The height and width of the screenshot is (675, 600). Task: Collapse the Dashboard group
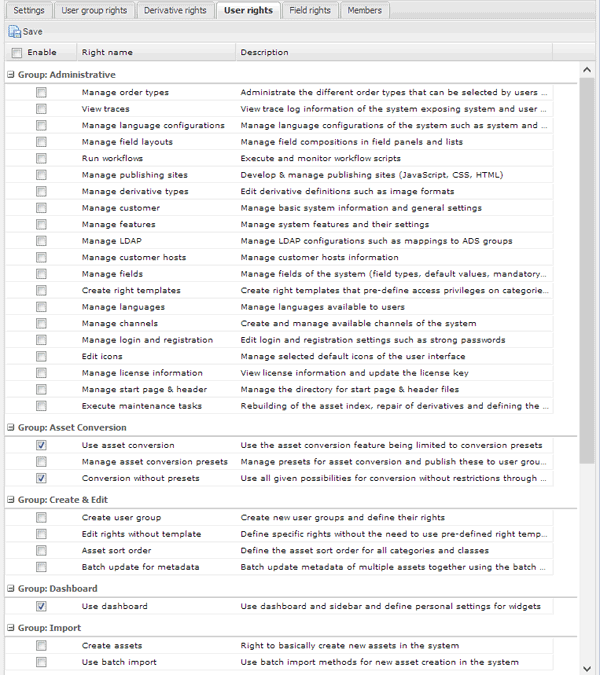(x=11, y=588)
